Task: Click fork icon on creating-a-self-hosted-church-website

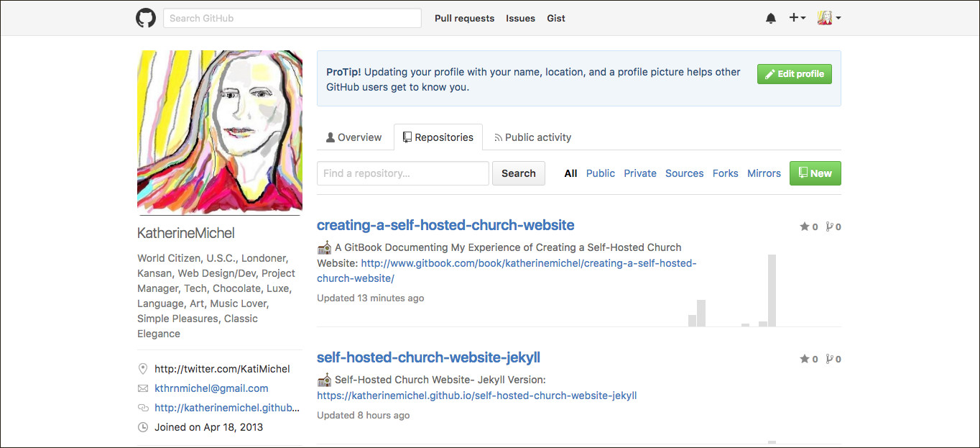Action: click(x=829, y=227)
